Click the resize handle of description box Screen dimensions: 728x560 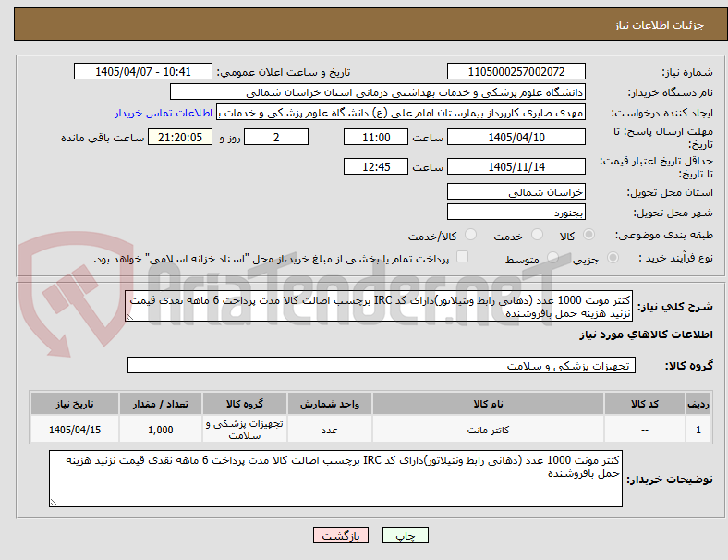[129, 316]
